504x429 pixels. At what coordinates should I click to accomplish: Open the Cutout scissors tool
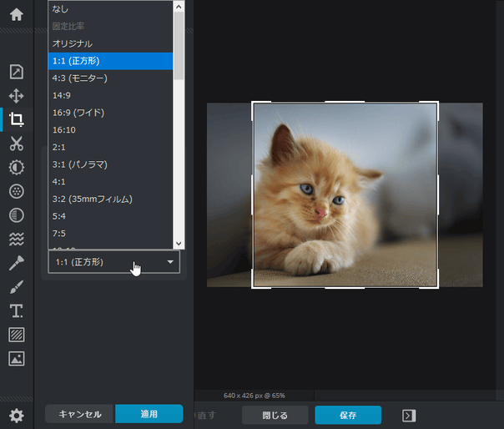pos(17,144)
